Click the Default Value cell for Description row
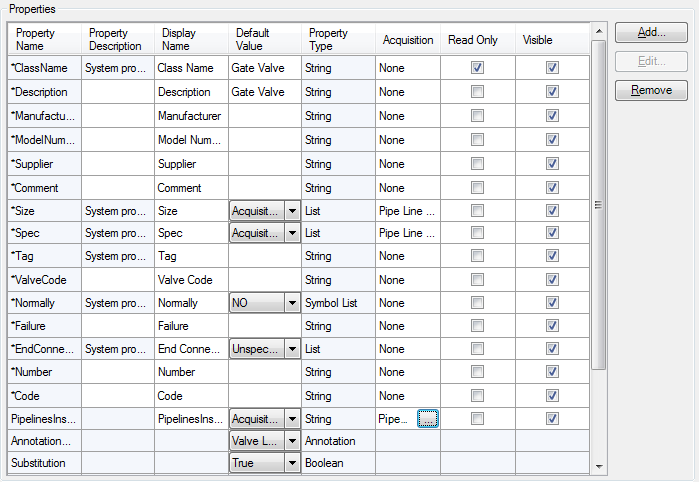This screenshot has width=700, height=482. [x=265, y=92]
